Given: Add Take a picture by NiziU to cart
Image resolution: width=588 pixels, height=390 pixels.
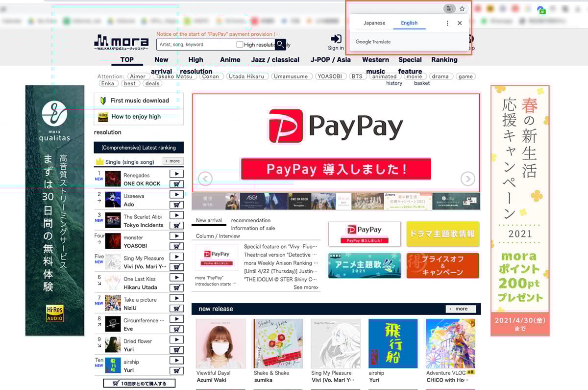Looking at the screenshot, I should tap(176, 309).
